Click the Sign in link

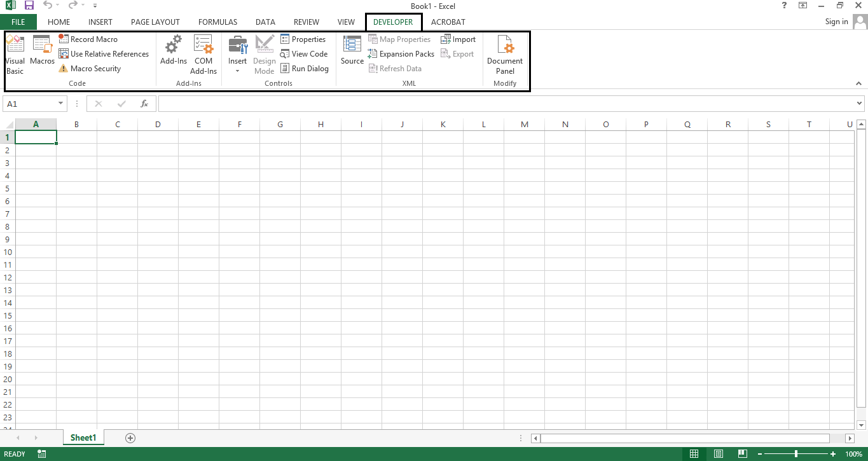click(836, 21)
